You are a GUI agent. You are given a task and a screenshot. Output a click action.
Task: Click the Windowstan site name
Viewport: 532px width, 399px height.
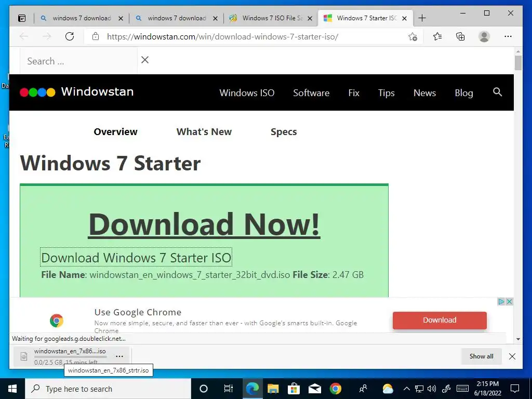97,91
